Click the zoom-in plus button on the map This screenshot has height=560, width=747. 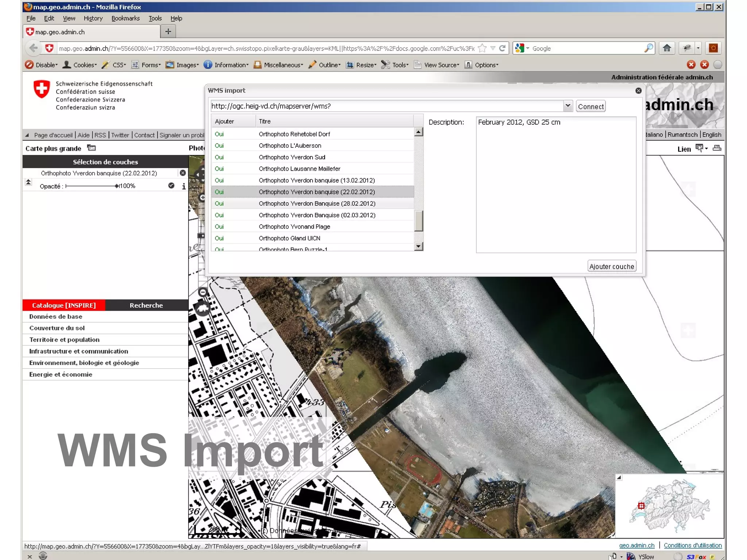point(202,197)
